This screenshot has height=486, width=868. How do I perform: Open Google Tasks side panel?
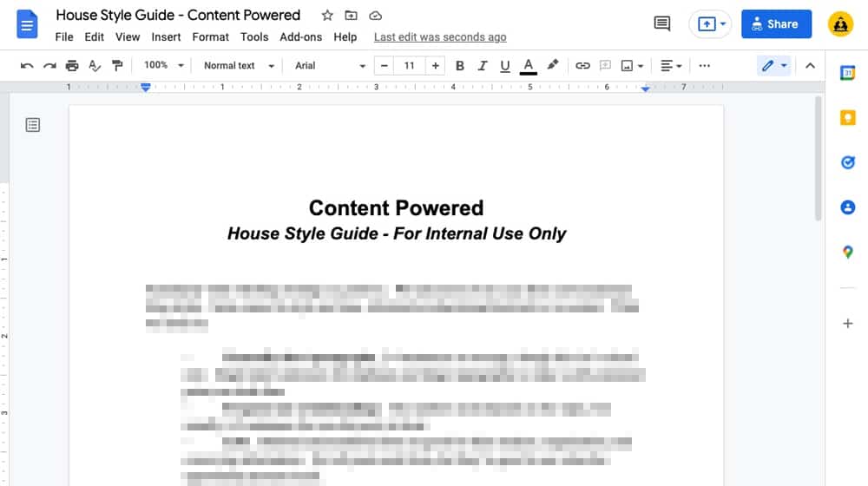847,163
